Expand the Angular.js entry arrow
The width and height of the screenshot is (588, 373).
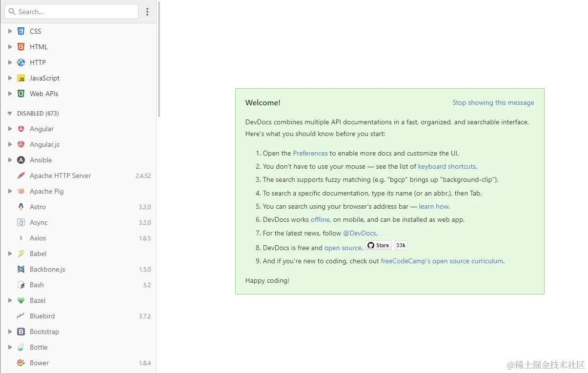(x=10, y=144)
